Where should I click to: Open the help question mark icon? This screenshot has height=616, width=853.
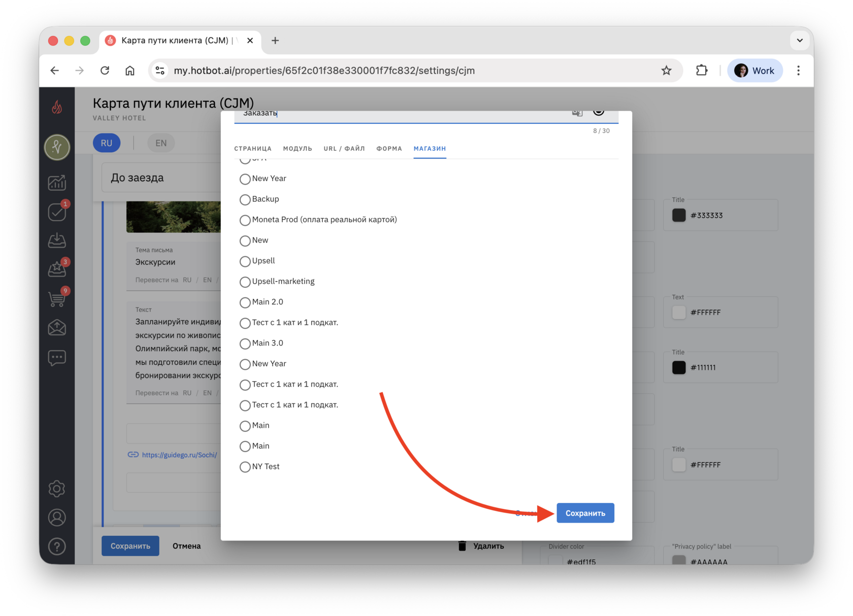coord(57,546)
